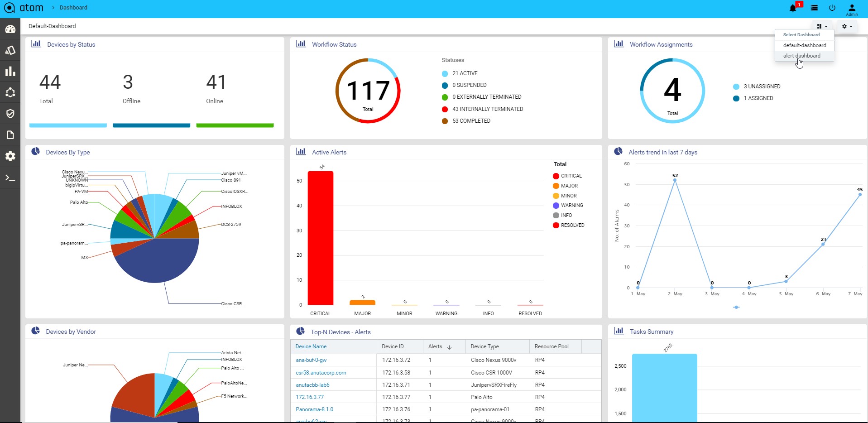This screenshot has width=868, height=423.
Task: Toggle 1 ASSIGNED legend entry
Action: (753, 98)
